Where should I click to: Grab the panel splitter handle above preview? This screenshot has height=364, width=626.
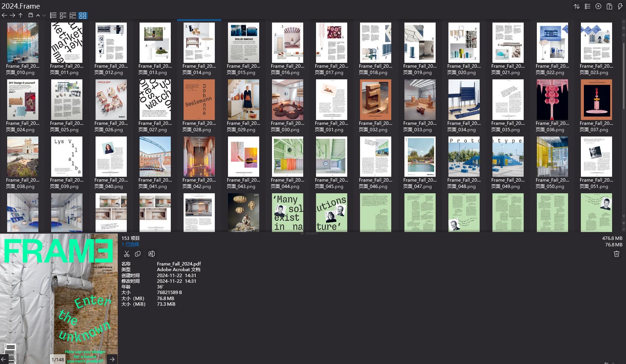(312, 233)
